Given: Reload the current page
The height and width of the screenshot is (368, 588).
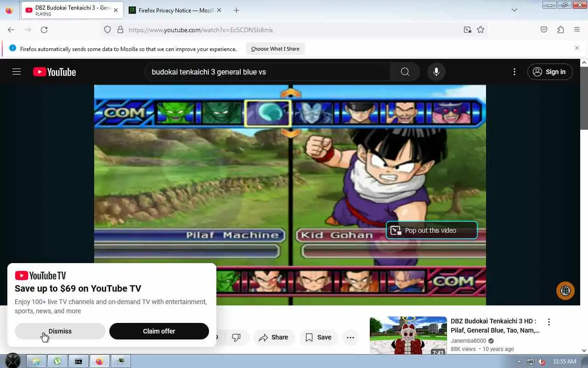Looking at the screenshot, I should [44, 29].
